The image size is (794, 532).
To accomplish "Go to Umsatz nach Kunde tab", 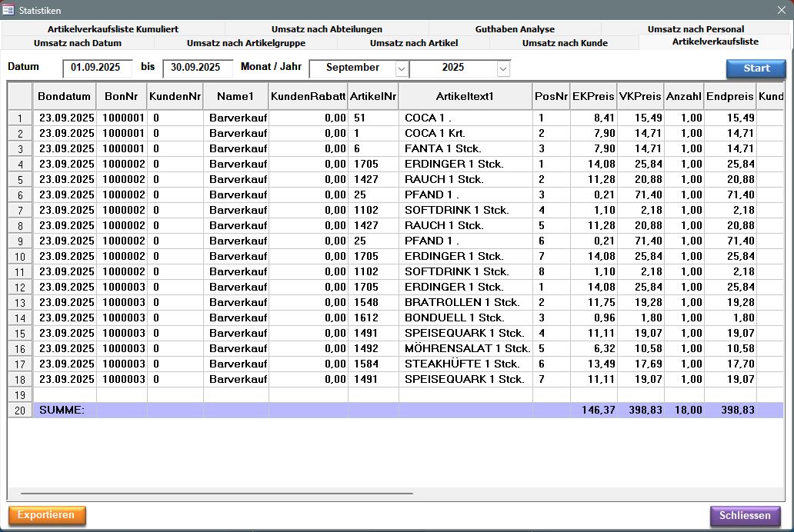I will (564, 43).
